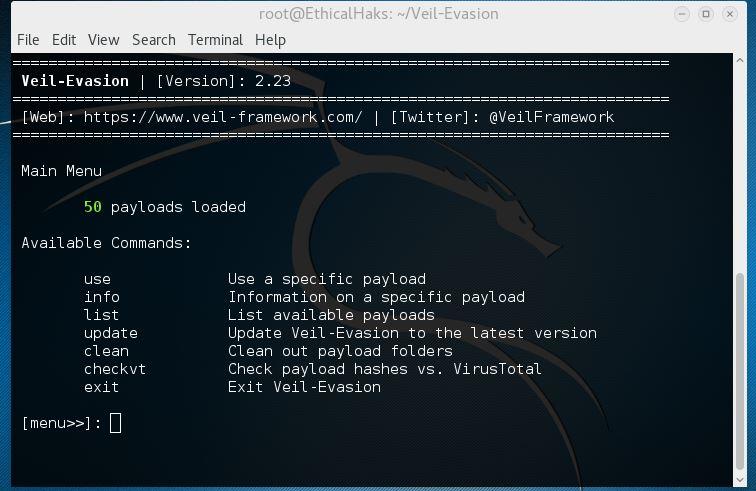
Task: Click the [menu>>]: prompt cursor
Action: (115, 423)
